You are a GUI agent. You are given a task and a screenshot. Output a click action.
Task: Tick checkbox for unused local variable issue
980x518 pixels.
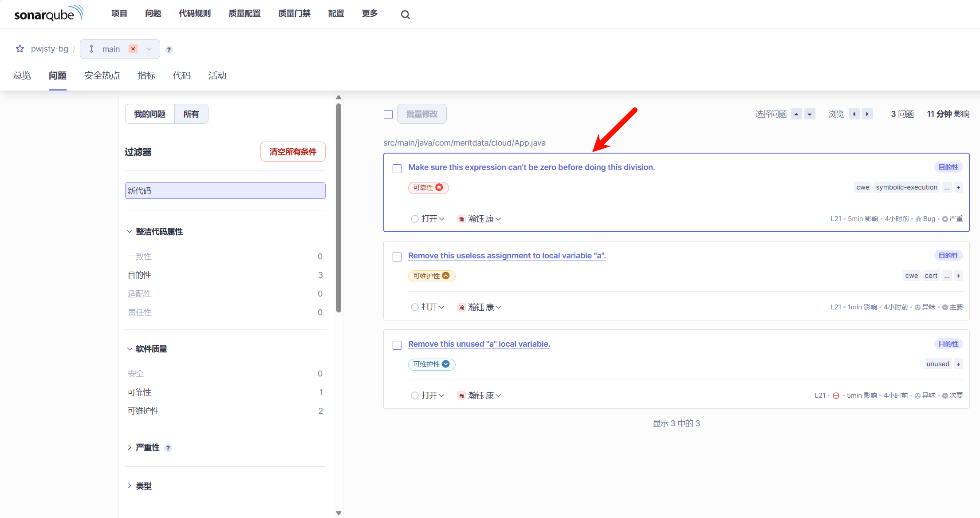[x=397, y=345]
